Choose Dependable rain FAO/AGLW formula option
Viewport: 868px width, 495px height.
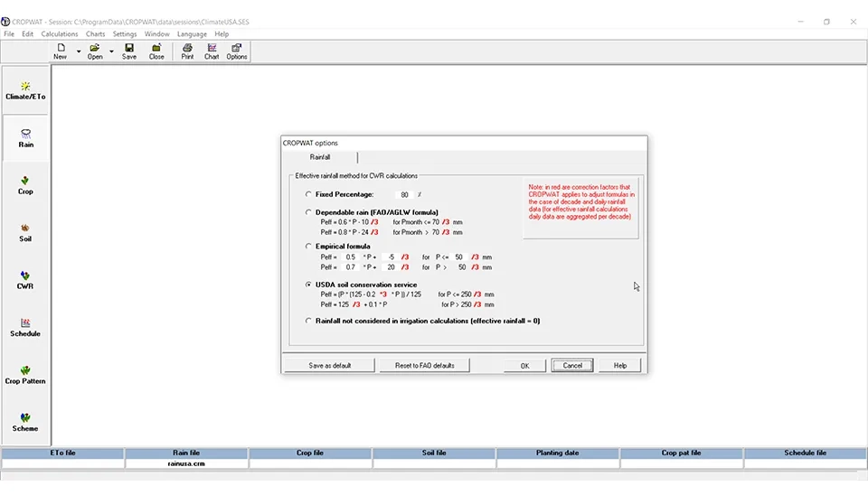click(x=309, y=212)
